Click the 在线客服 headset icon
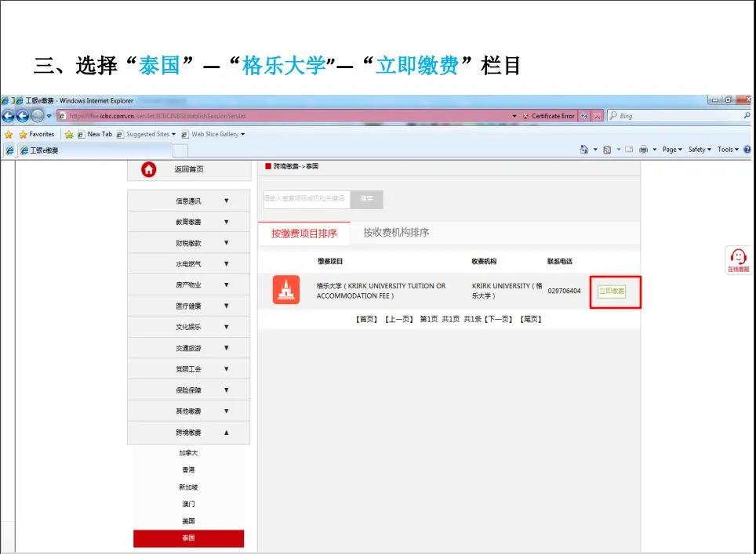Image resolution: width=756 pixels, height=554 pixels. [x=738, y=260]
